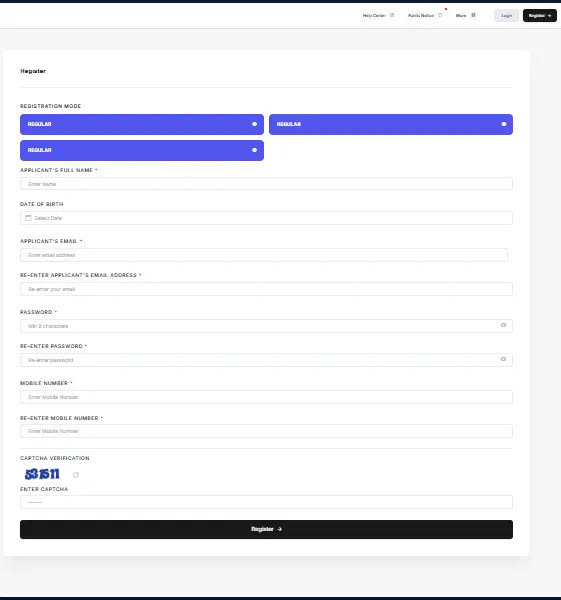Click the Enter Captcha text field
Image resolution: width=561 pixels, height=600 pixels.
[266, 502]
